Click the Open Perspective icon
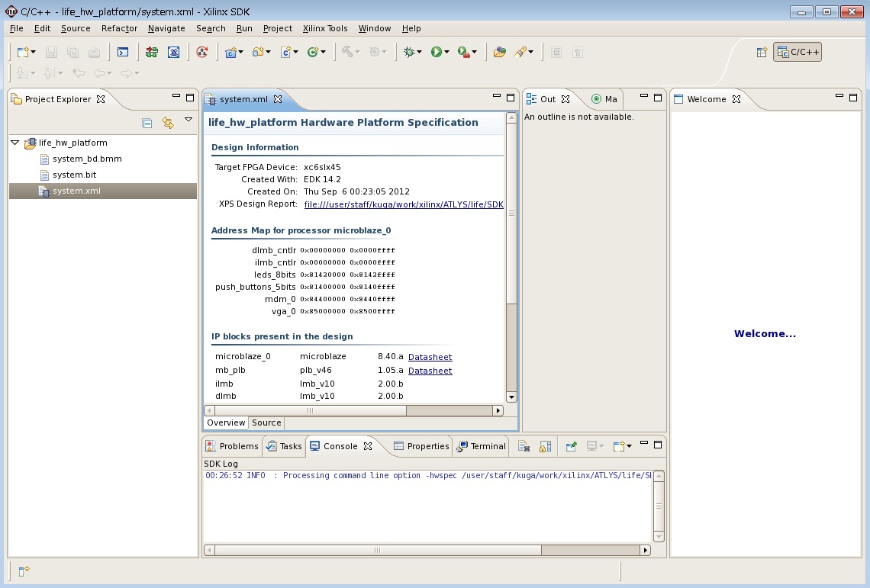Viewport: 870px width, 588px height. (x=762, y=52)
